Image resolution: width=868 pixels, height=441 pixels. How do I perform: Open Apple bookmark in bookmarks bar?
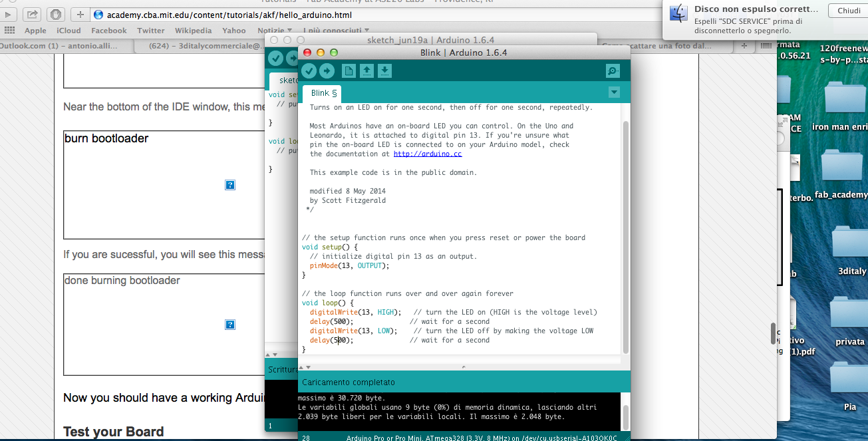[35, 31]
